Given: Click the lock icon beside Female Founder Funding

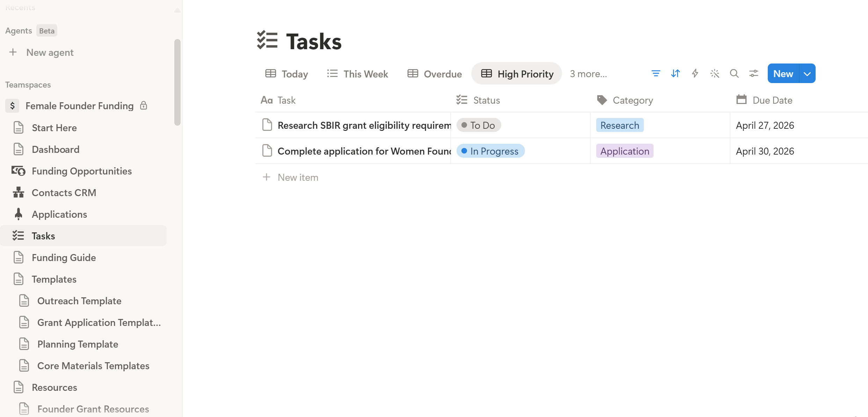Looking at the screenshot, I should tap(144, 106).
